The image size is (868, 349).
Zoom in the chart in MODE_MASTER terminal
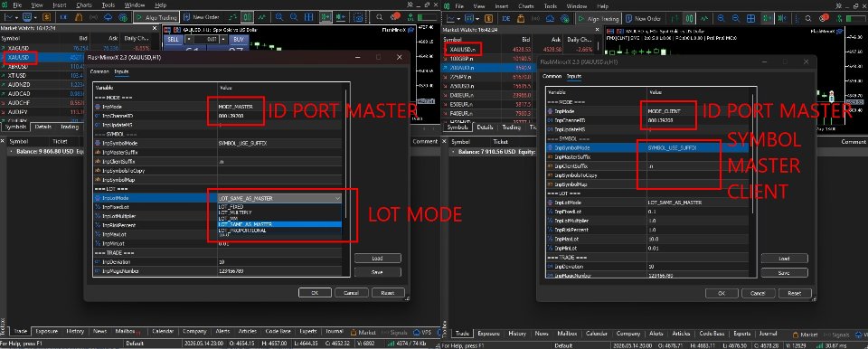point(279,18)
